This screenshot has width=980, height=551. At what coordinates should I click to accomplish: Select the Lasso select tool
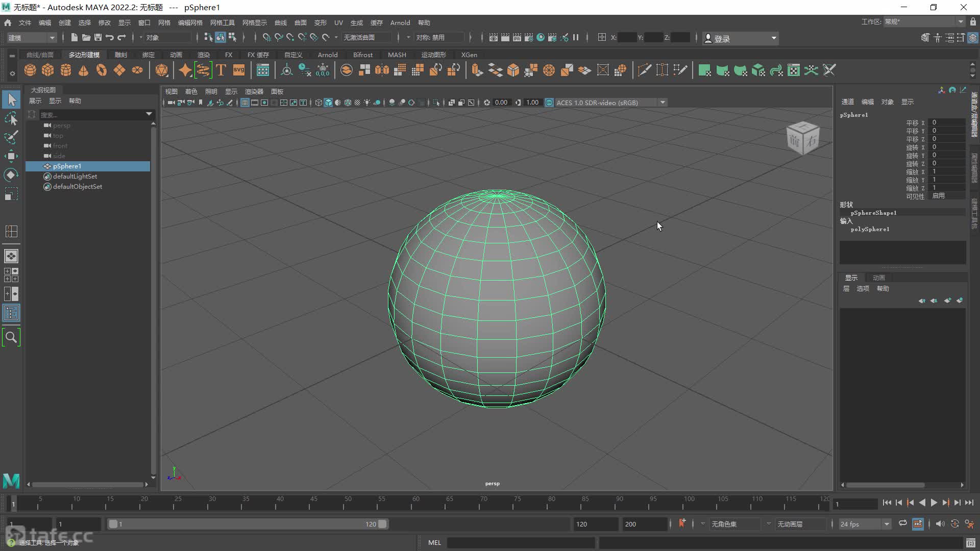click(x=11, y=118)
